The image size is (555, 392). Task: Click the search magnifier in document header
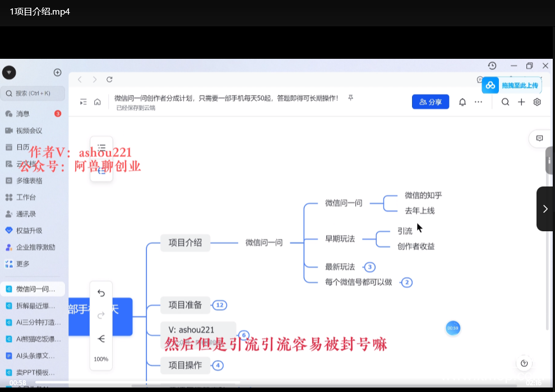point(505,102)
